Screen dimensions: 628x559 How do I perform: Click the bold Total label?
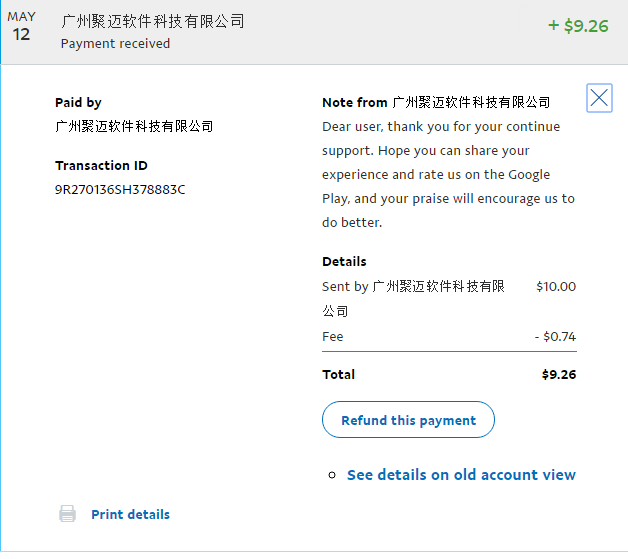(338, 374)
